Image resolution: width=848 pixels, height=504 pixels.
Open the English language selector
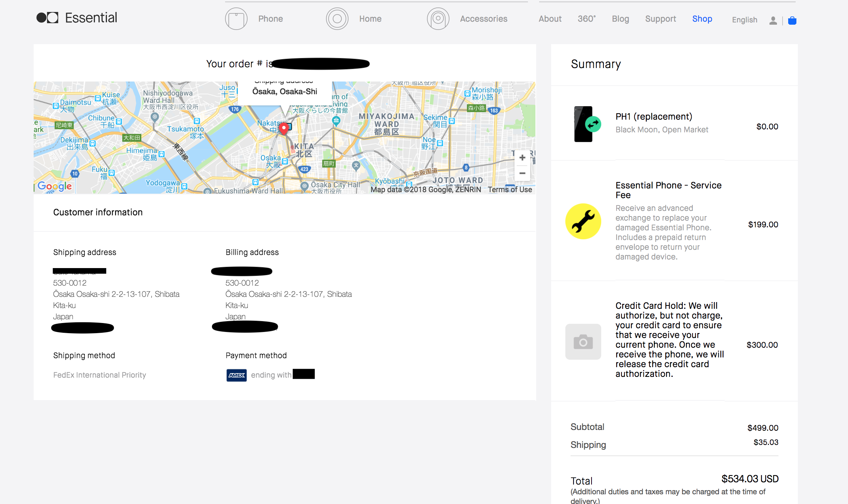744,19
